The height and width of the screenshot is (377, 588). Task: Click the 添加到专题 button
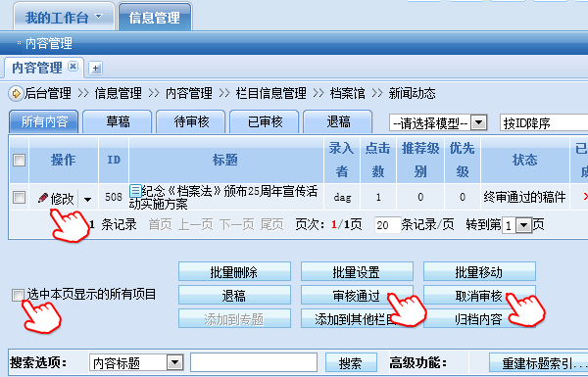pyautogui.click(x=234, y=318)
